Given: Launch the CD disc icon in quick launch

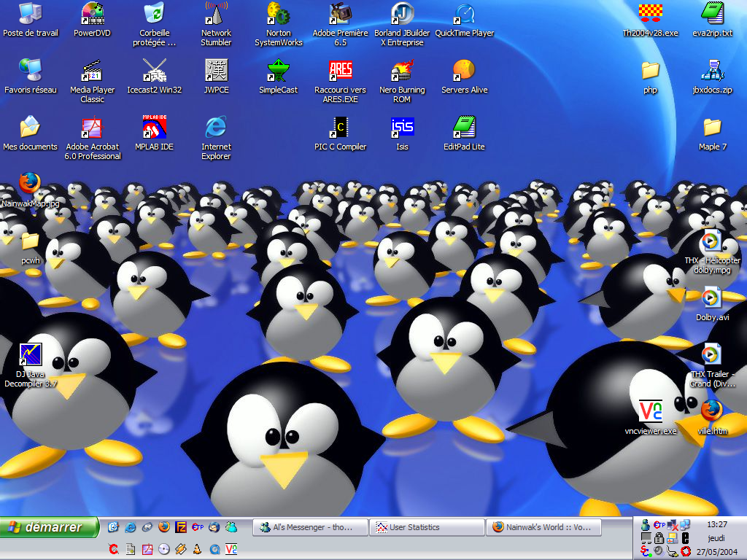Looking at the screenshot, I should tap(164, 550).
